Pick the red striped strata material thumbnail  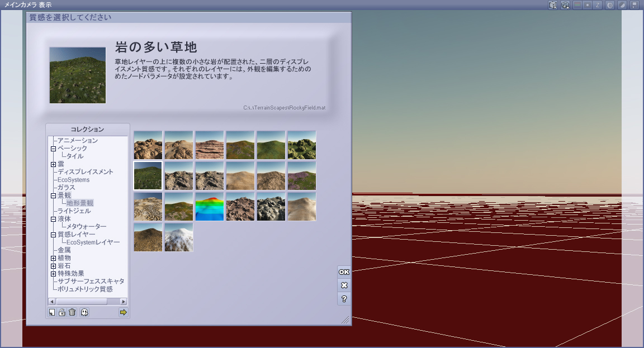pyautogui.click(x=210, y=145)
